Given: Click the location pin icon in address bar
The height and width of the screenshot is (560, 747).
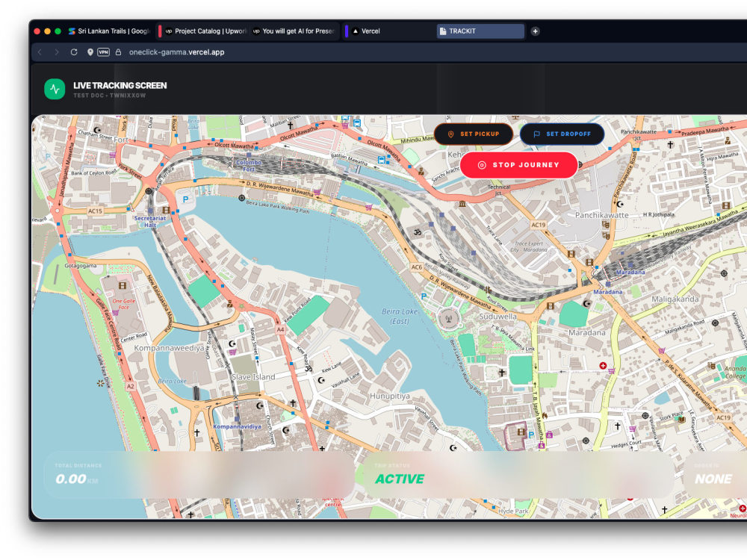Looking at the screenshot, I should click(x=90, y=52).
